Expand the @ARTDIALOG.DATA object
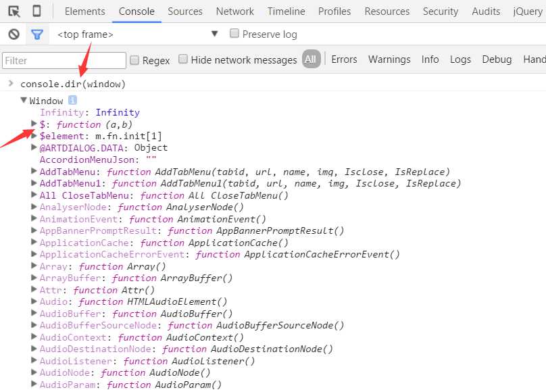Screen dimensions: 546x392 coord(34,147)
